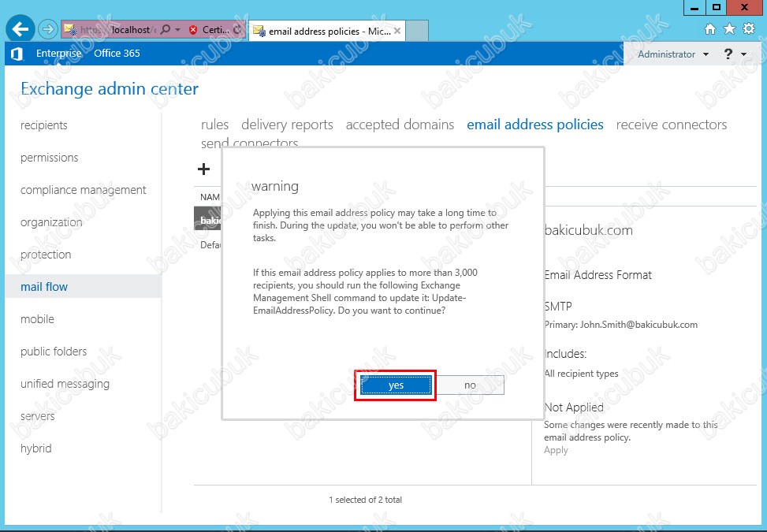Select the Default policy row
The height and width of the screenshot is (532, 767).
(210, 245)
